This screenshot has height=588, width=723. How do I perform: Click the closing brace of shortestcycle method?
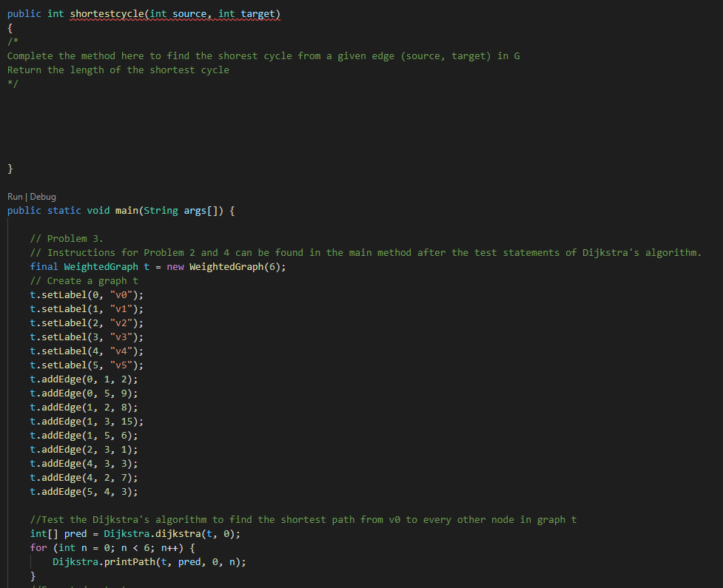point(10,168)
